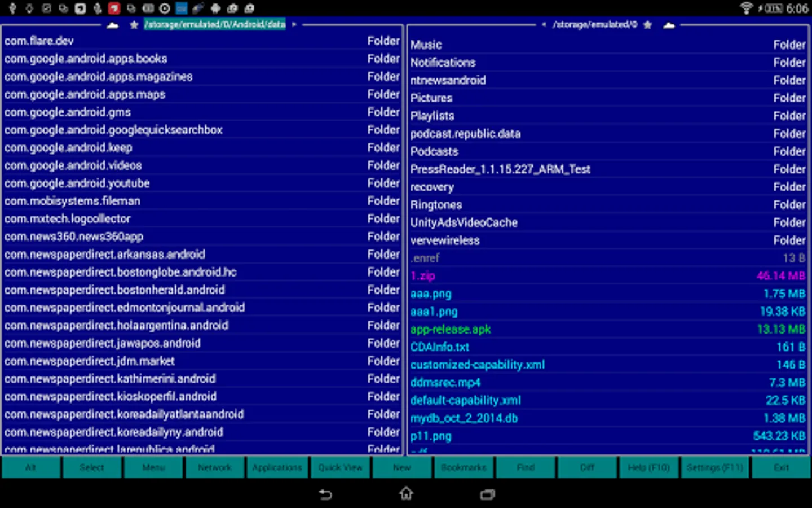Tap the blue square notification icon
The width and height of the screenshot is (812, 508).
tap(182, 8)
